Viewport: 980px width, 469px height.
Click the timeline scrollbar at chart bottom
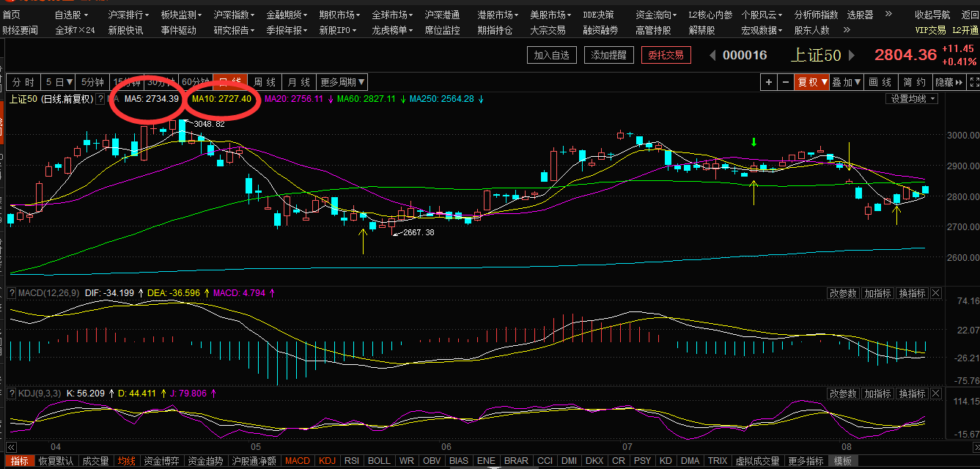click(x=490, y=446)
